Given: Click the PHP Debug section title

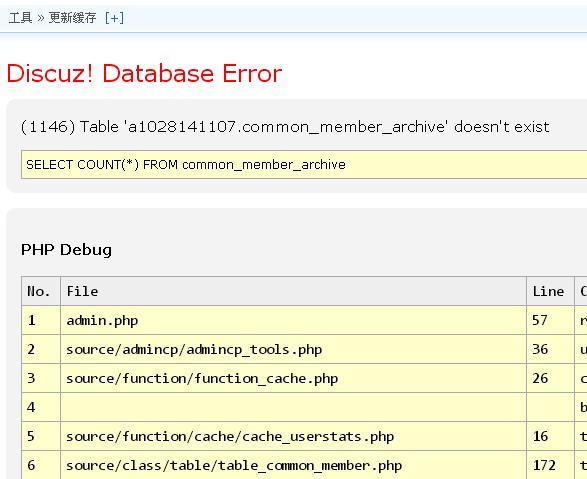Looking at the screenshot, I should 66,250.
